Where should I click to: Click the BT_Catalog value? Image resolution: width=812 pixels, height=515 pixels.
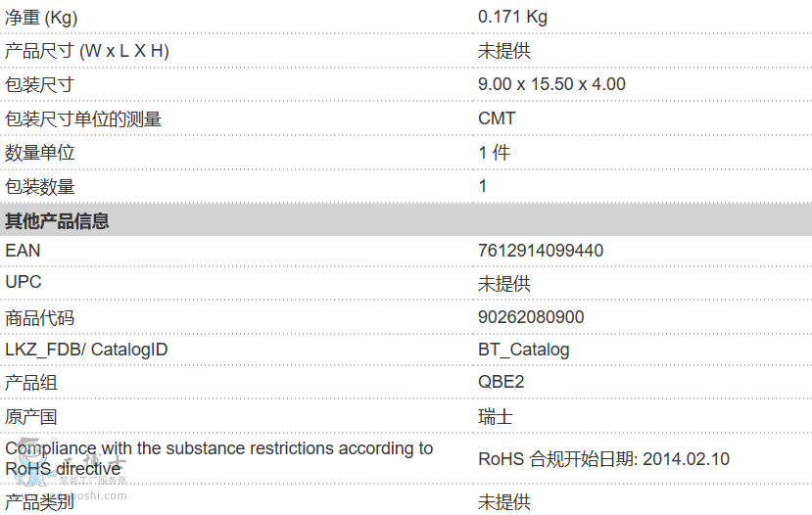[x=523, y=350]
